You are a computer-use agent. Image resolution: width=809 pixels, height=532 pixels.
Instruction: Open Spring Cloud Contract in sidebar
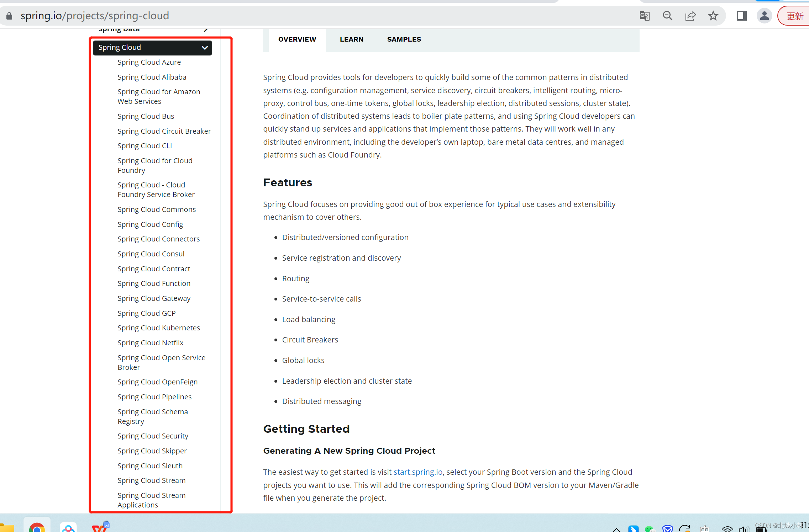[x=154, y=269]
